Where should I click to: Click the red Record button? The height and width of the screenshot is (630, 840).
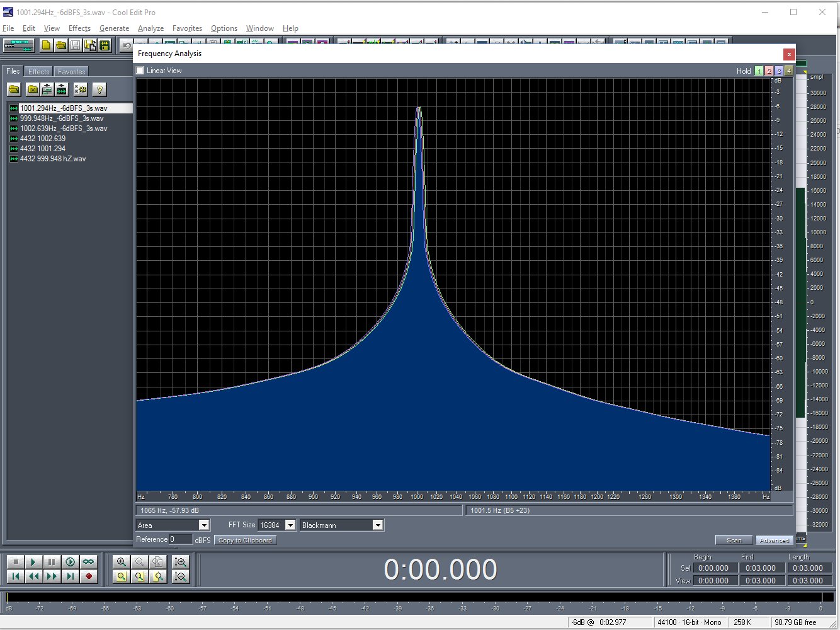tap(89, 576)
